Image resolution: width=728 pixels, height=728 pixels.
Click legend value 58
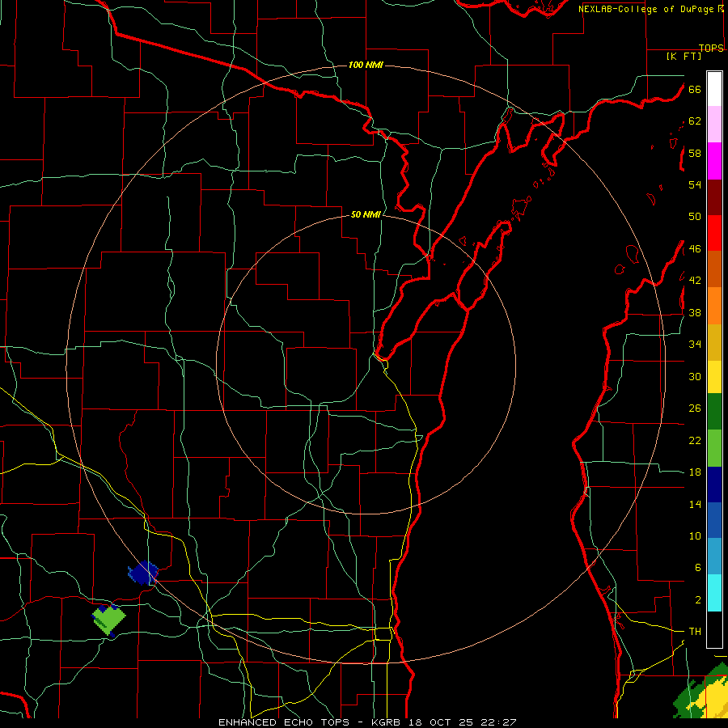click(695, 153)
